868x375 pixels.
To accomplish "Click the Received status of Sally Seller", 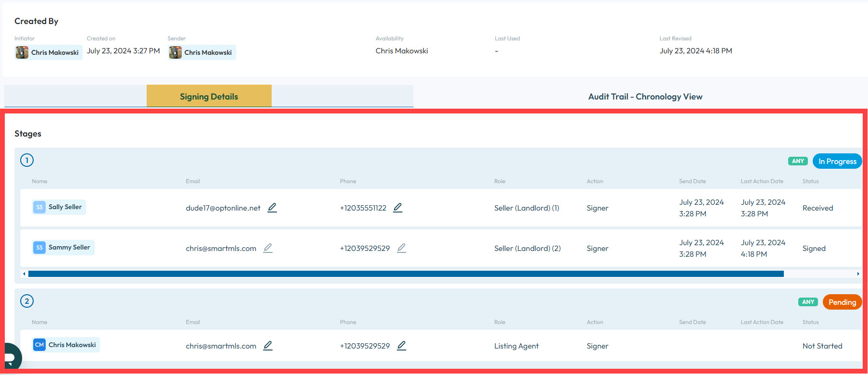I will [818, 208].
